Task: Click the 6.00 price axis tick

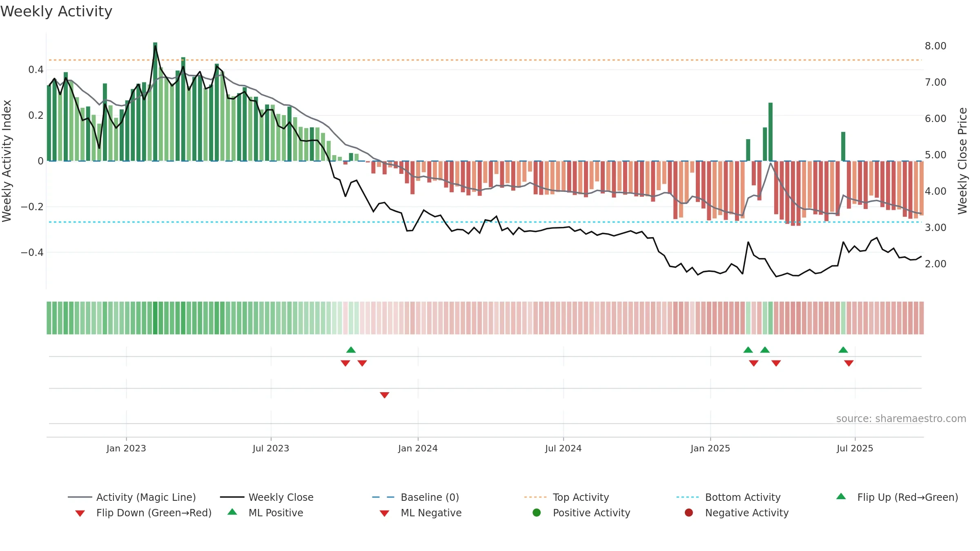Action: pos(935,119)
